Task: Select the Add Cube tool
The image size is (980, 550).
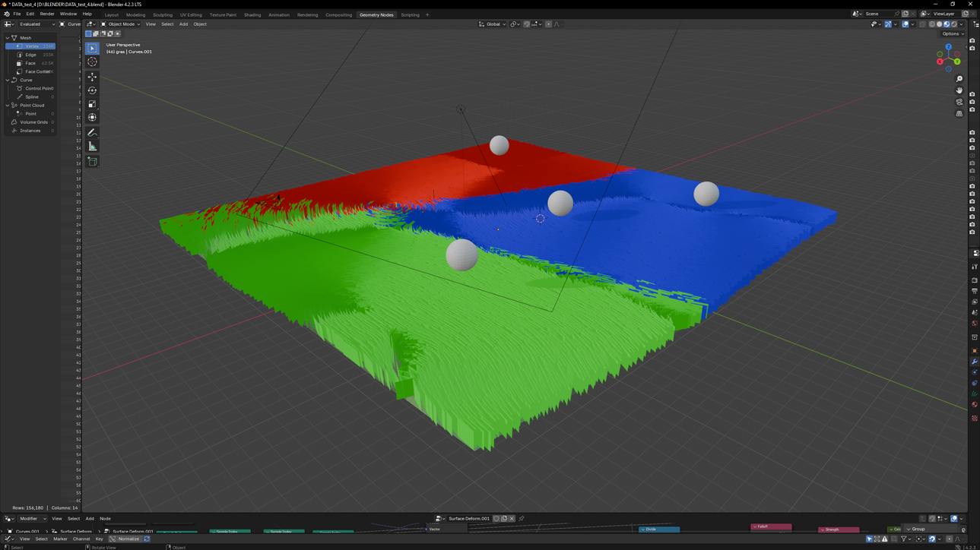Action: coord(92,162)
